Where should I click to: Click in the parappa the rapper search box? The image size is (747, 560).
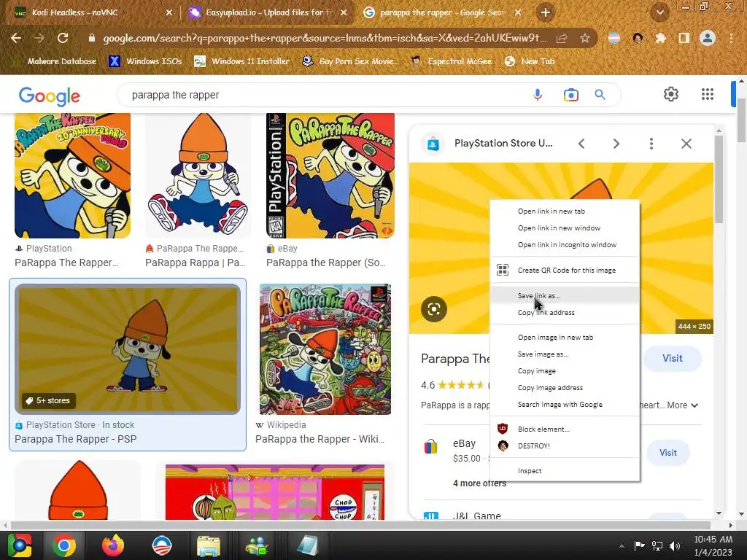tap(324, 95)
